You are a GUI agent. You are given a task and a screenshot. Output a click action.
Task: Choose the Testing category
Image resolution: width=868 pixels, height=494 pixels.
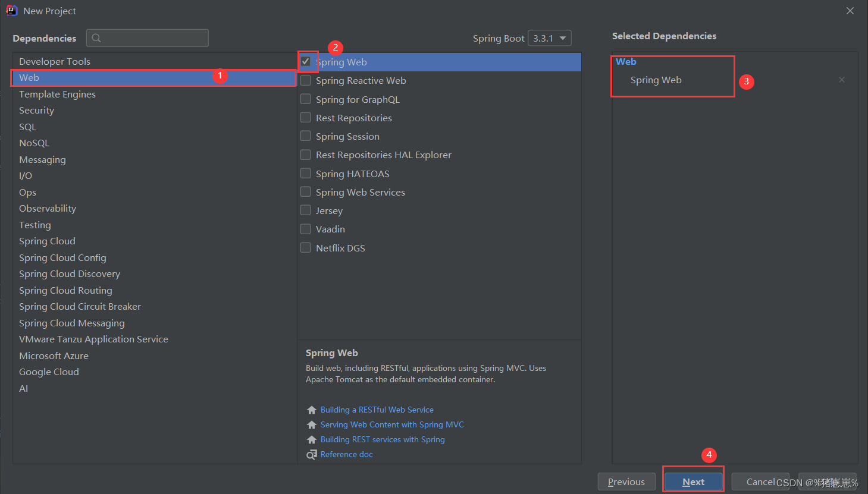click(154, 225)
